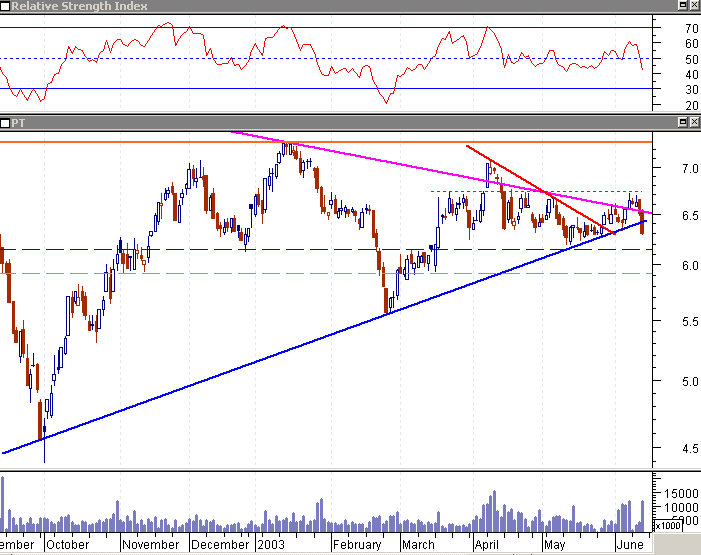Select the Relative Strength Index title text
This screenshot has width=701, height=555.
(x=79, y=6)
